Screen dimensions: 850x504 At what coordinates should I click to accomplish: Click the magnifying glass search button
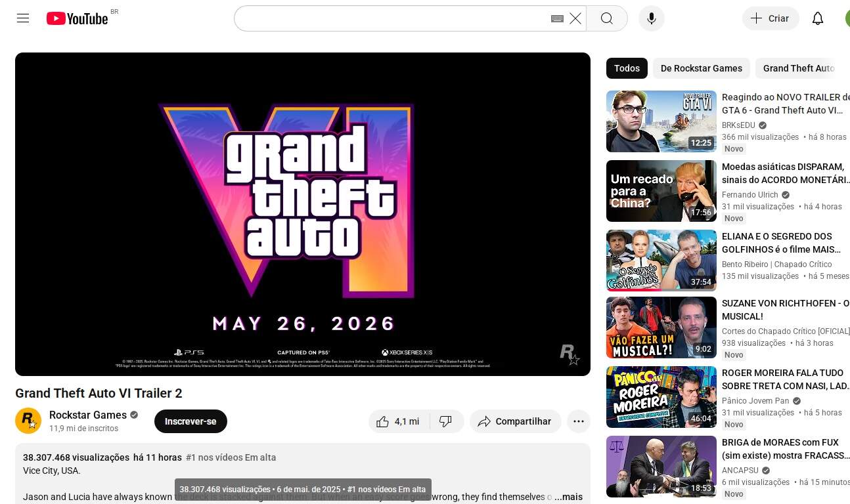[x=606, y=18]
